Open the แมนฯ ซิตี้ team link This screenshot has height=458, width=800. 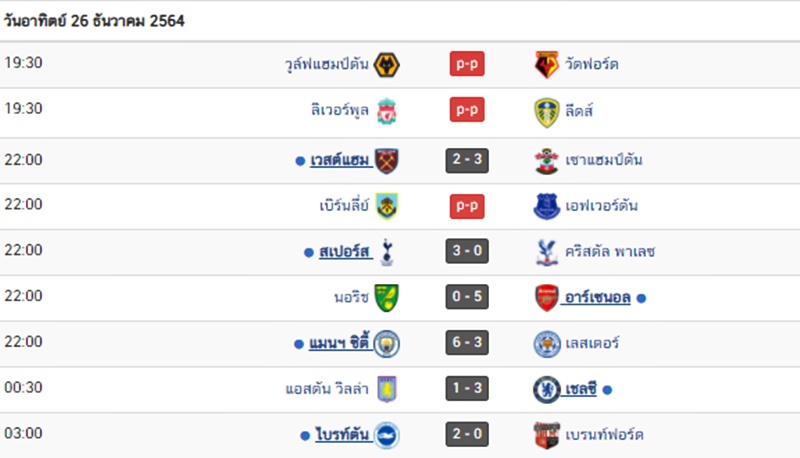point(339,343)
